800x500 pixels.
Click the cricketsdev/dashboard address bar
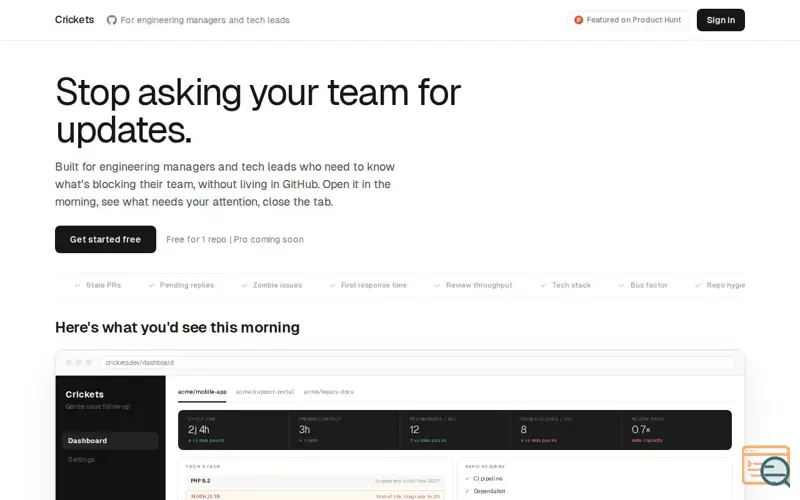(x=417, y=363)
